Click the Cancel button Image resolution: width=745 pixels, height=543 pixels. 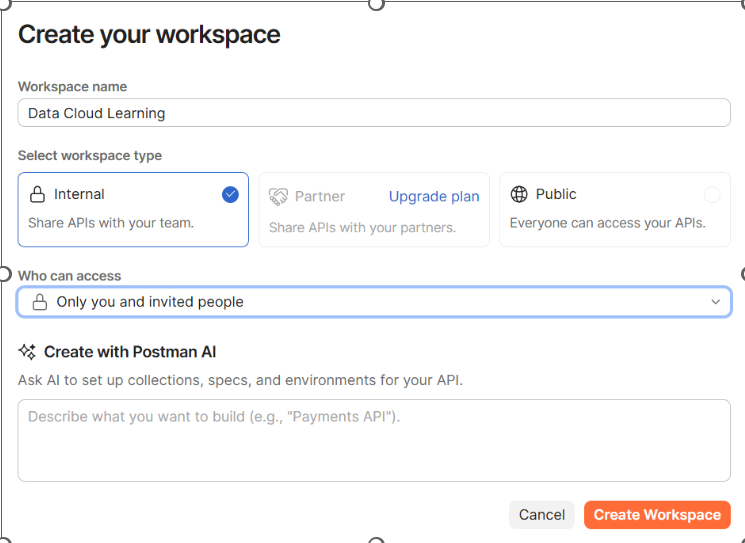pyautogui.click(x=542, y=514)
